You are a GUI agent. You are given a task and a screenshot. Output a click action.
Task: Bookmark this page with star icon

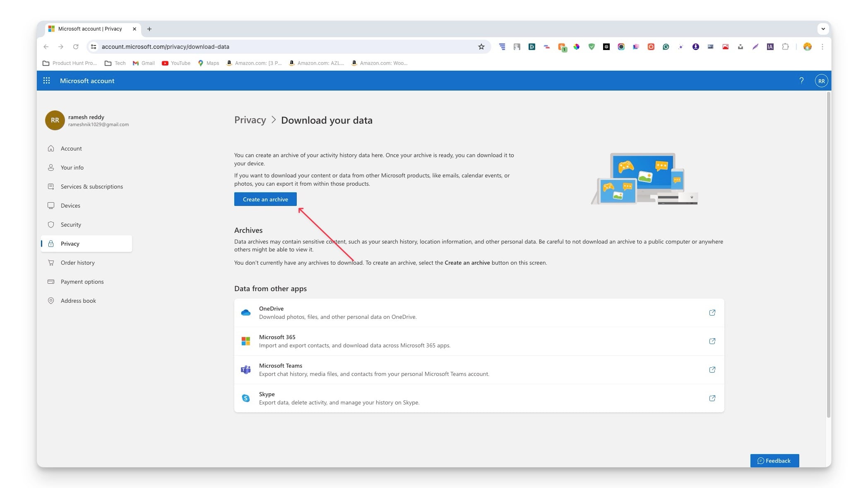click(481, 47)
